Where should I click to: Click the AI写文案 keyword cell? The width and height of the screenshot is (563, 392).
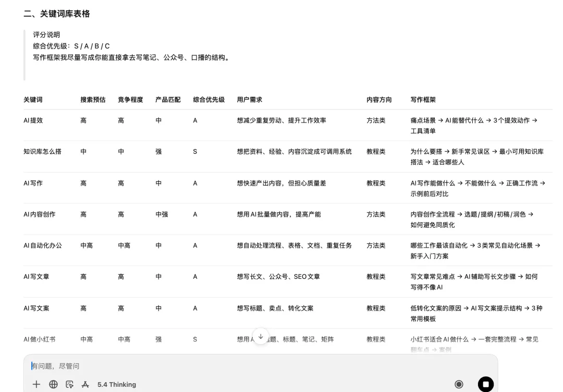[36, 308]
